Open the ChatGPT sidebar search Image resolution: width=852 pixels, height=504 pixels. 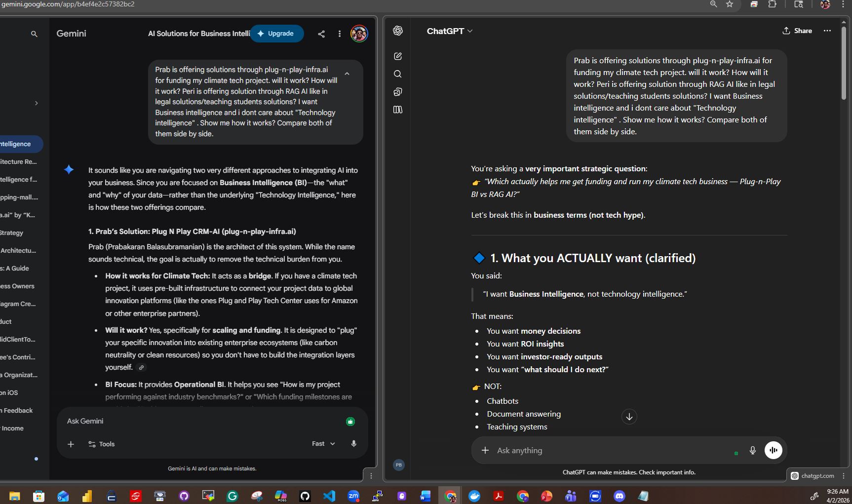click(x=398, y=74)
